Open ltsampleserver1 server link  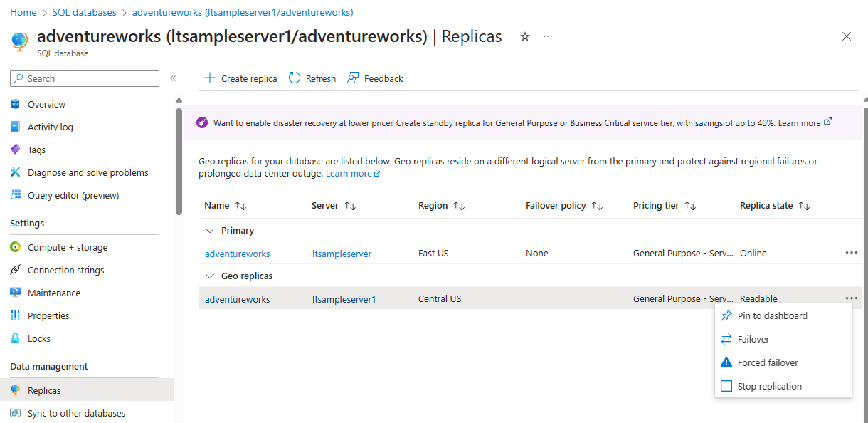coord(344,299)
